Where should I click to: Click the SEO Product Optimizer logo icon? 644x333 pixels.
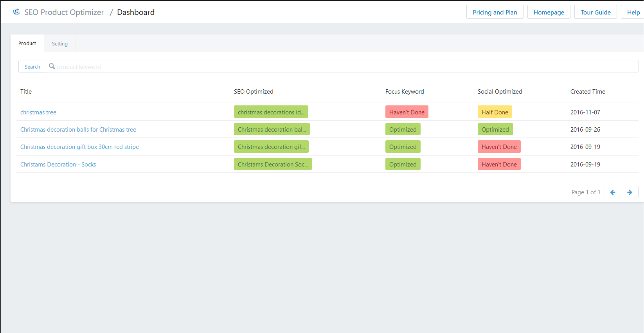16,12
